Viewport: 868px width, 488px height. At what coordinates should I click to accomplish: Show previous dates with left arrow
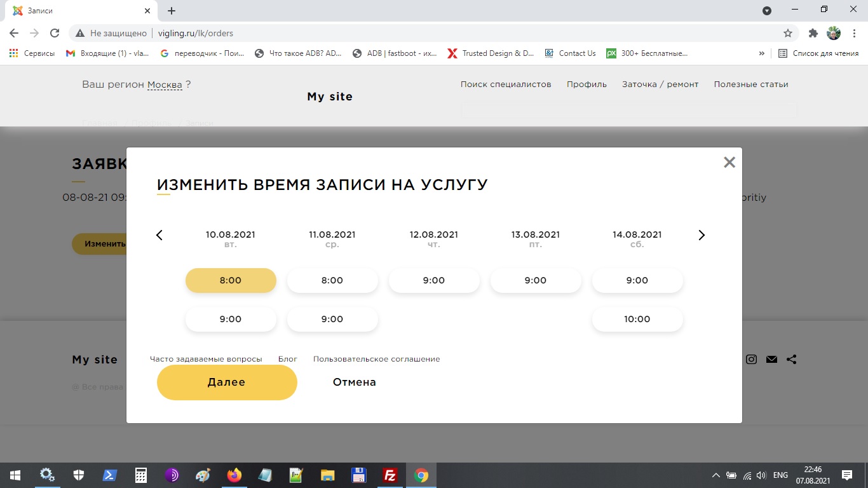[x=159, y=235]
